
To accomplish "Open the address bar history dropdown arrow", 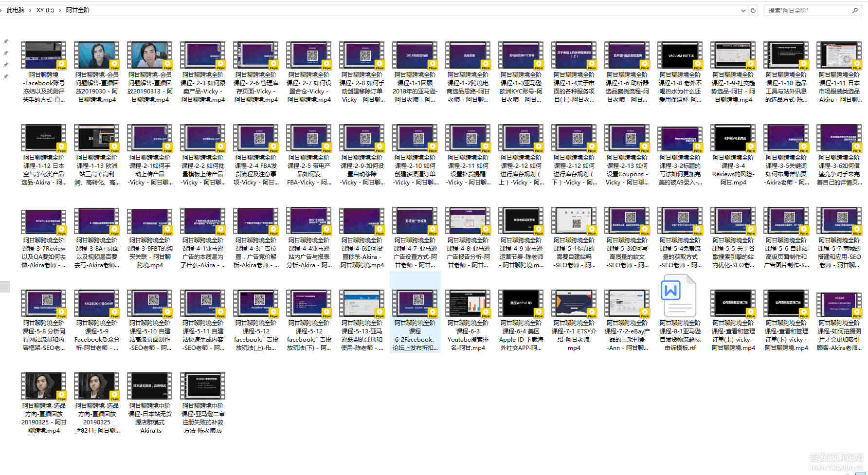I will tap(743, 10).
